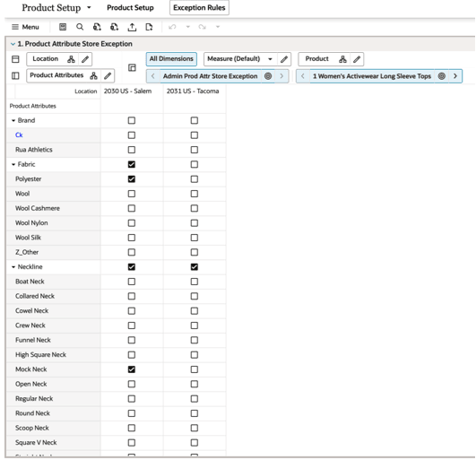Select the Z_Other row label
This screenshot has height=460, width=476.
tap(27, 252)
